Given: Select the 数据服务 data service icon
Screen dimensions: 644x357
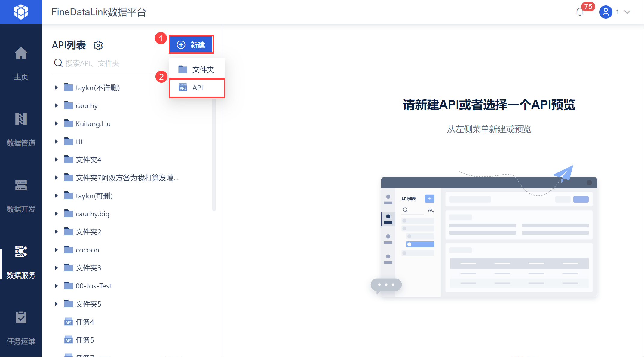Looking at the screenshot, I should point(21,251).
